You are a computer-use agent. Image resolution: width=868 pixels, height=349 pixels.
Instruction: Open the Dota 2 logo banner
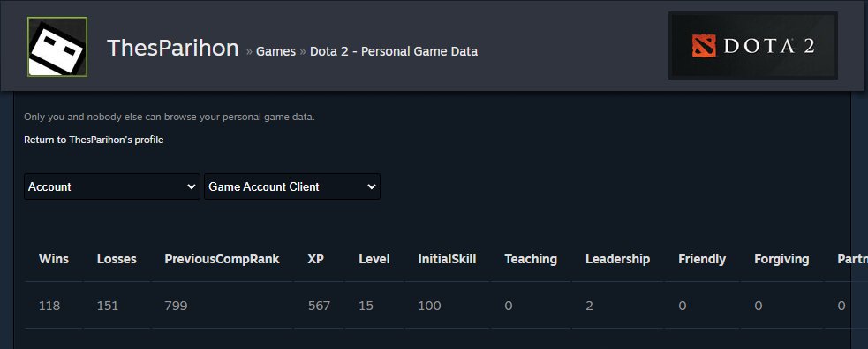(753, 45)
